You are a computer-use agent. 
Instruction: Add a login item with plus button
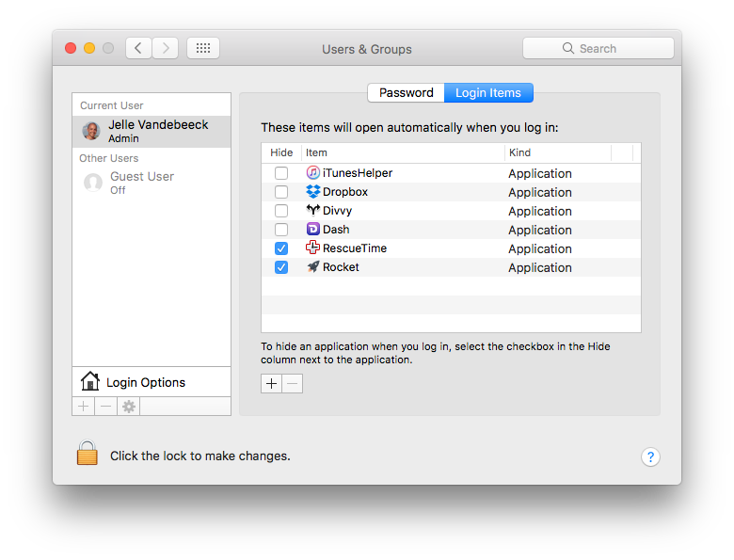[272, 384]
